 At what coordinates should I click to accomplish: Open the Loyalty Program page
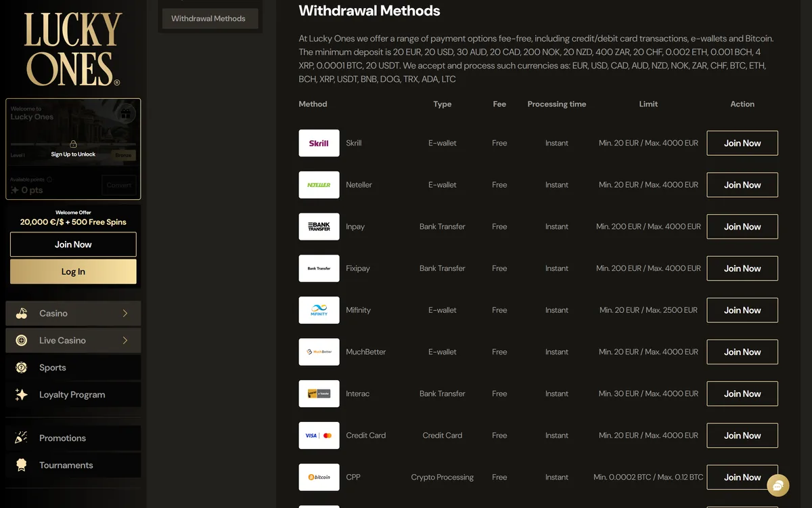[73, 395]
